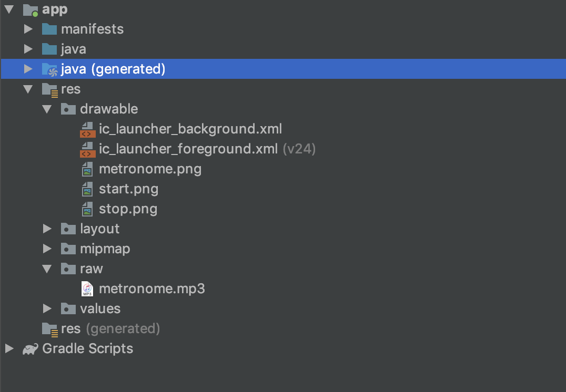Expand the layout folder
Screen dimensions: 566x392
coord(47,229)
